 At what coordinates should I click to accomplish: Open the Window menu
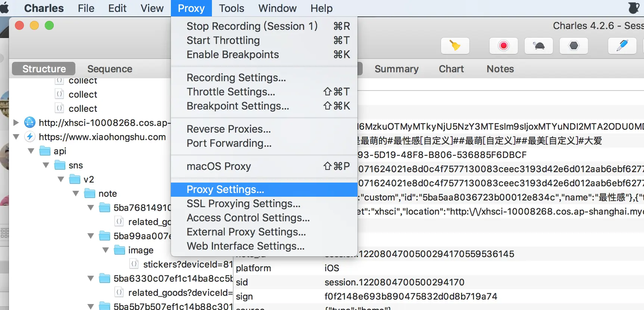click(277, 8)
